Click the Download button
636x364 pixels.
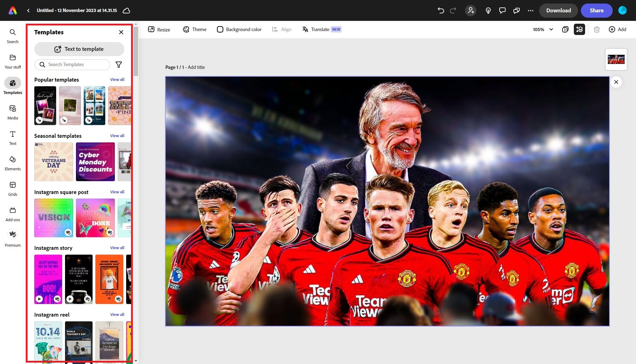(x=558, y=10)
